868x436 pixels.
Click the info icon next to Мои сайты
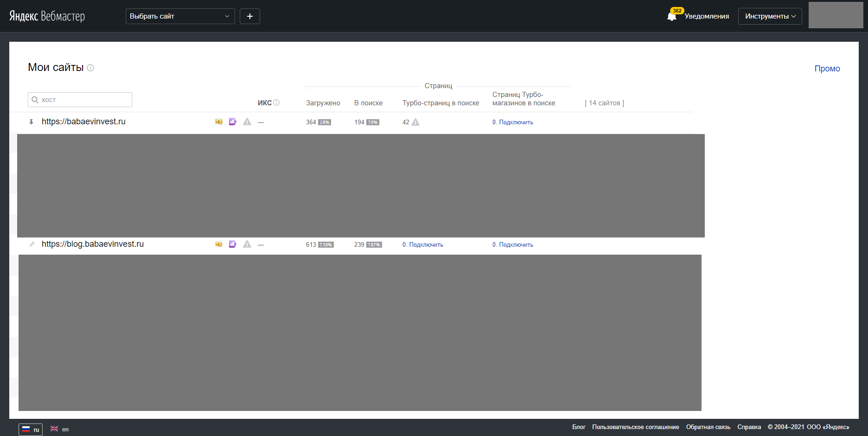(90, 68)
